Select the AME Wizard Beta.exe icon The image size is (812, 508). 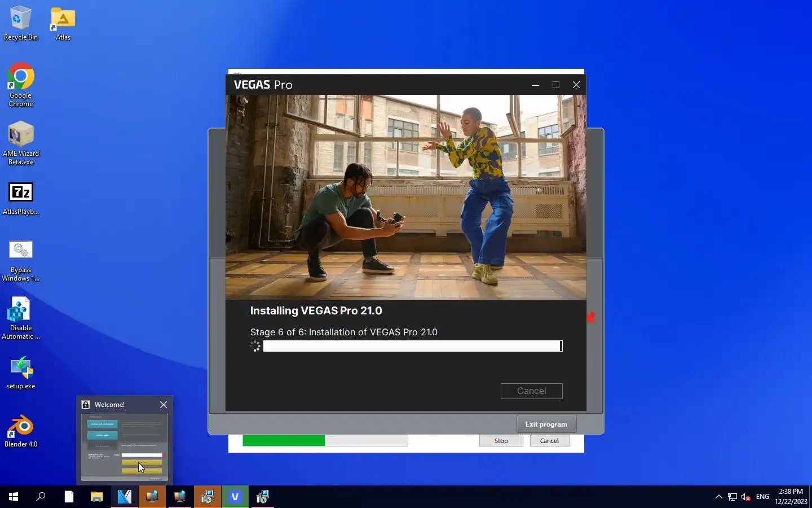point(21,143)
